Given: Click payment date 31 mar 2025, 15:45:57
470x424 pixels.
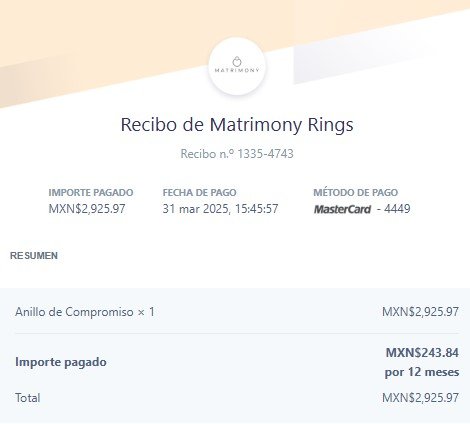Looking at the screenshot, I should (x=220, y=209).
